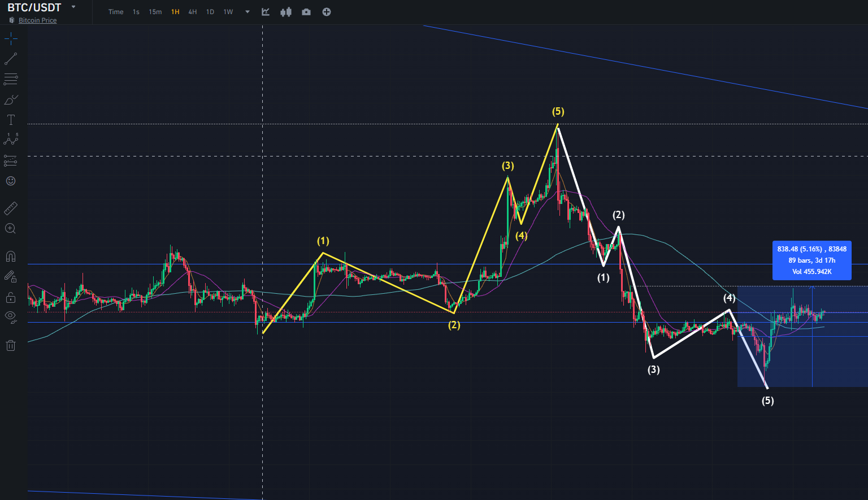Viewport: 868px width, 500px height.
Task: Switch to the Time chart view
Action: pos(116,12)
